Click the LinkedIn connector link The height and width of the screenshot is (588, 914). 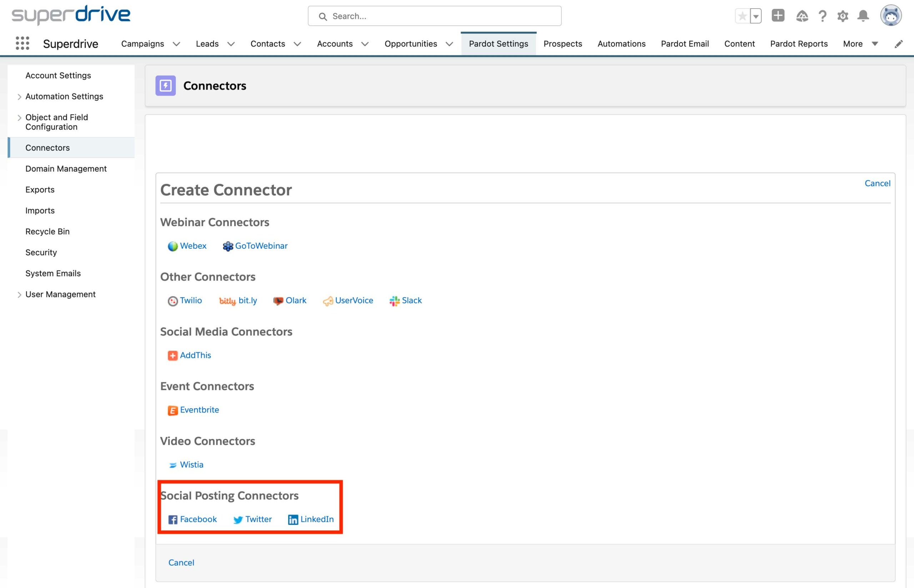(x=317, y=519)
